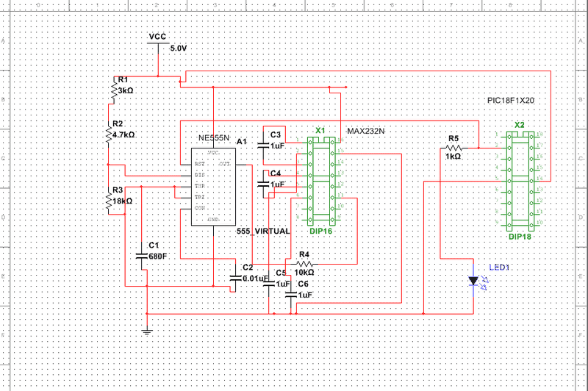Select capacitor C1 680F symbol

[142, 256]
